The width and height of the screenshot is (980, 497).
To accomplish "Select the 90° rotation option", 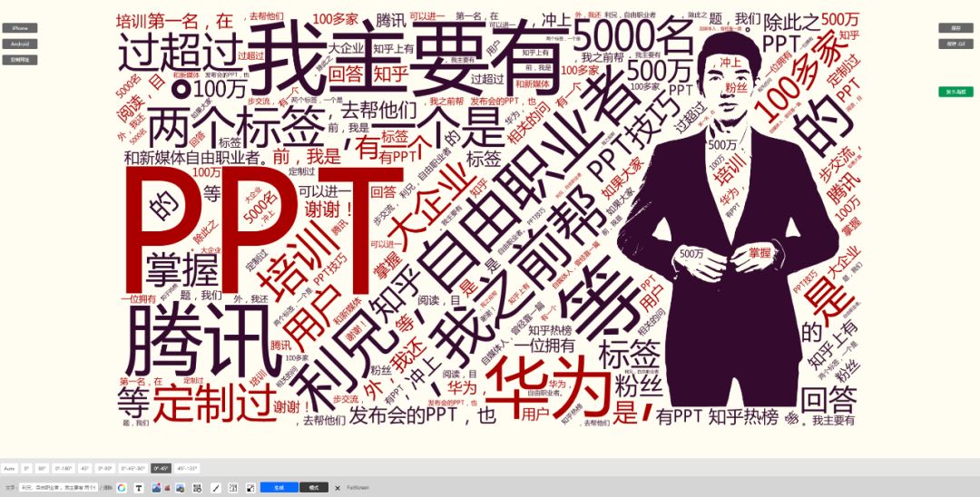I will pyautogui.click(x=42, y=468).
